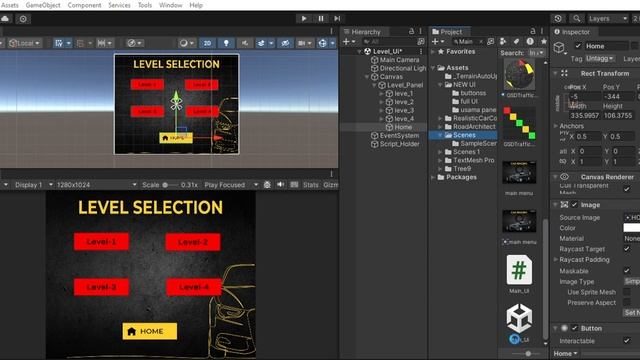Collapse the Canvas object in Hierarchy
Image resolution: width=640 pixels, height=360 pixels.
367,77
